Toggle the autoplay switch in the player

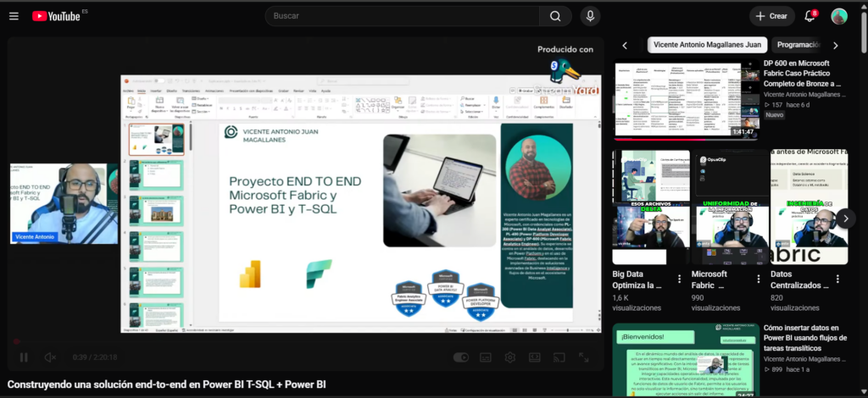click(460, 357)
